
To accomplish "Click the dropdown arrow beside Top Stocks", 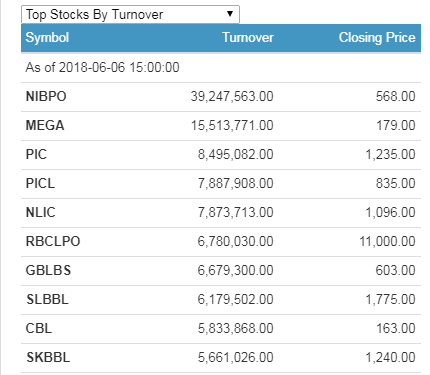I will click(x=230, y=14).
